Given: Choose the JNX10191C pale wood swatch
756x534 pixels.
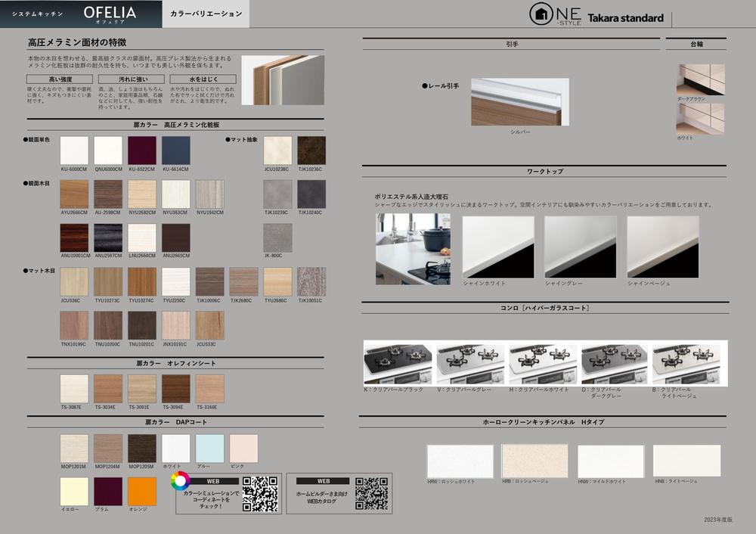Looking at the screenshot, I should tap(176, 325).
